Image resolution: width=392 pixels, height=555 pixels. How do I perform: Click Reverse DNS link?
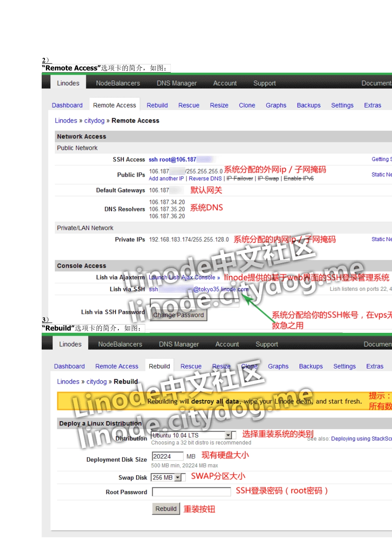coord(205,178)
